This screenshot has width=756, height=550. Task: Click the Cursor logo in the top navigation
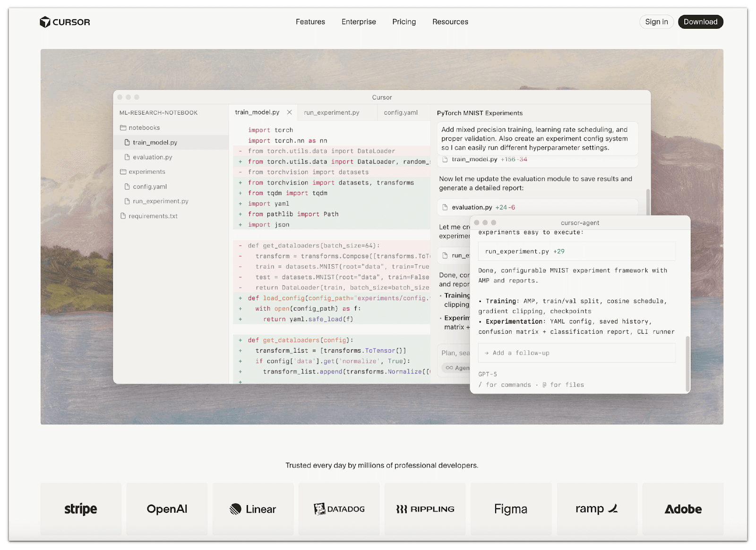(65, 22)
